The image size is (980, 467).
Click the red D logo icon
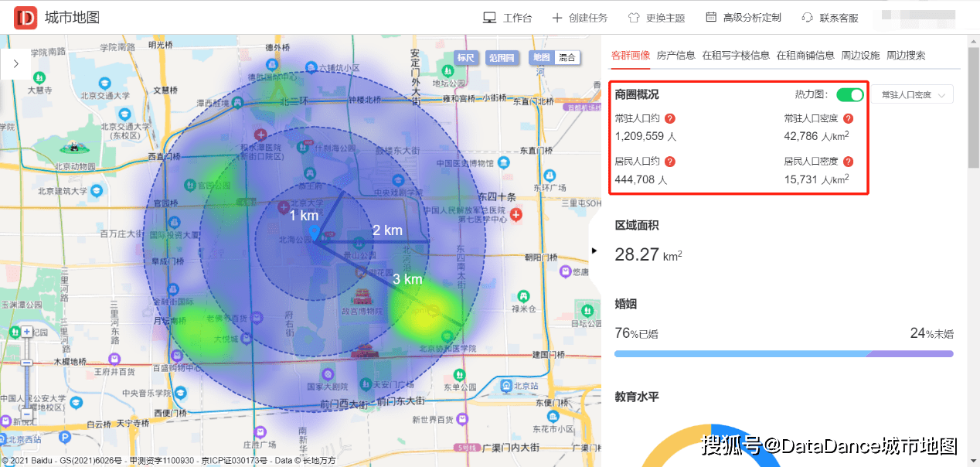26,17
